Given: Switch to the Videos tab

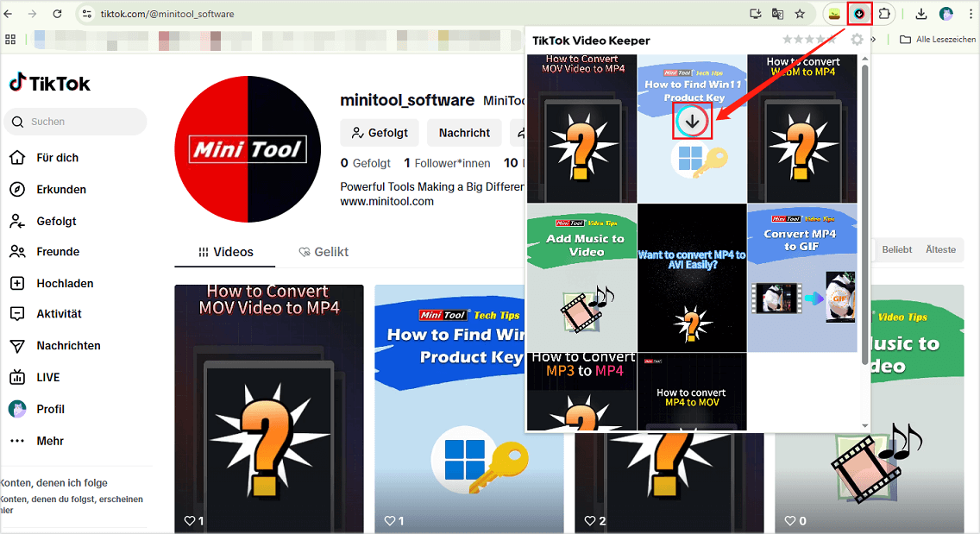Looking at the screenshot, I should 225,252.
